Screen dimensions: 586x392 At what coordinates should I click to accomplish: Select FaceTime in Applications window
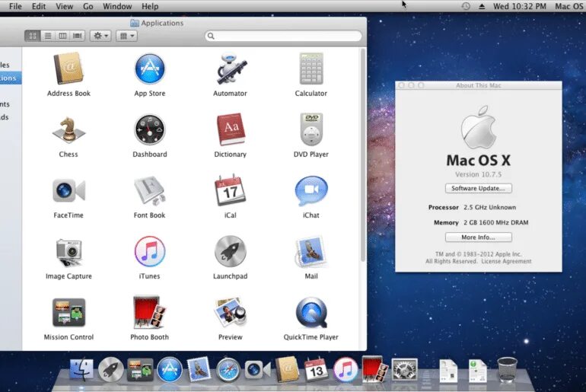coord(68,191)
